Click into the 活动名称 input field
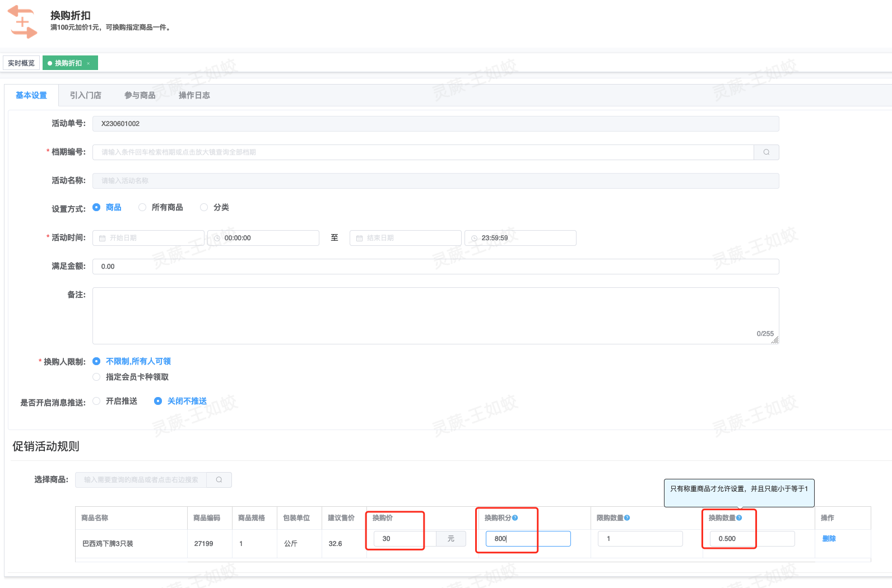Viewport: 892px width, 588px height. coord(435,181)
